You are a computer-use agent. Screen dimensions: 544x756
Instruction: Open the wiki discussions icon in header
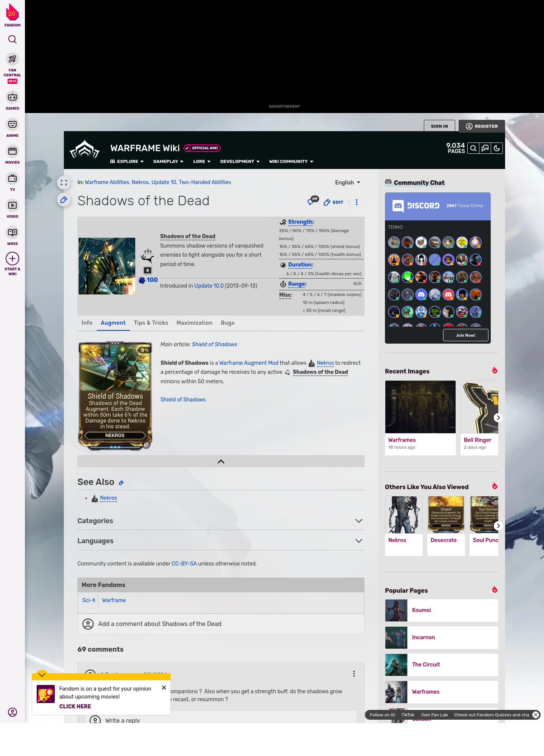(x=485, y=148)
